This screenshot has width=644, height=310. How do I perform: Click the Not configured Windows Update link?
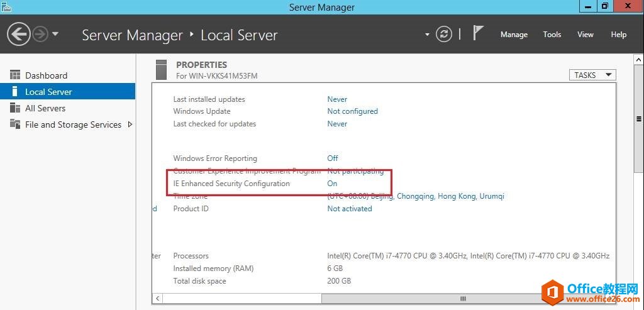click(x=352, y=111)
